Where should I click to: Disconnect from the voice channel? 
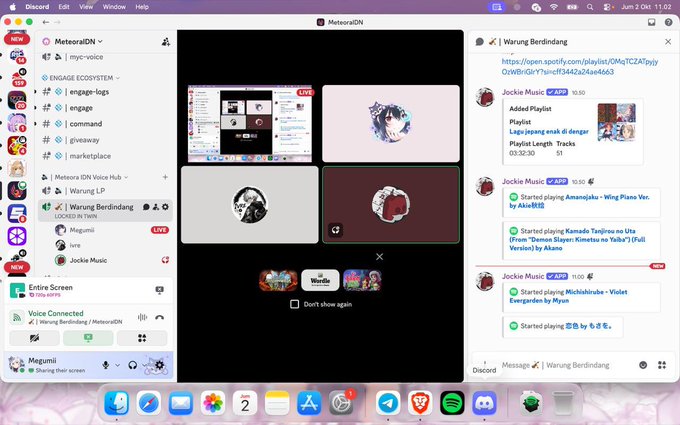160,317
